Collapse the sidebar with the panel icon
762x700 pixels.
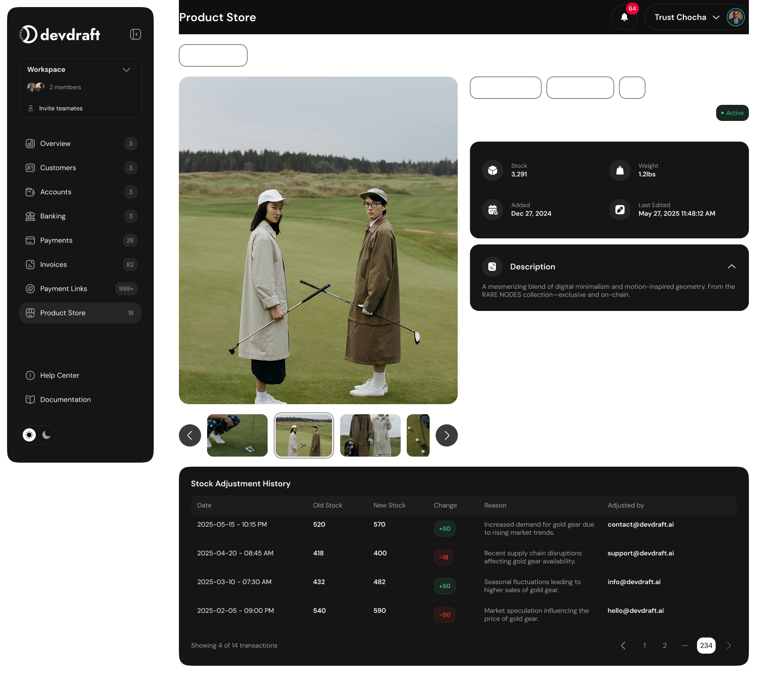tap(135, 34)
